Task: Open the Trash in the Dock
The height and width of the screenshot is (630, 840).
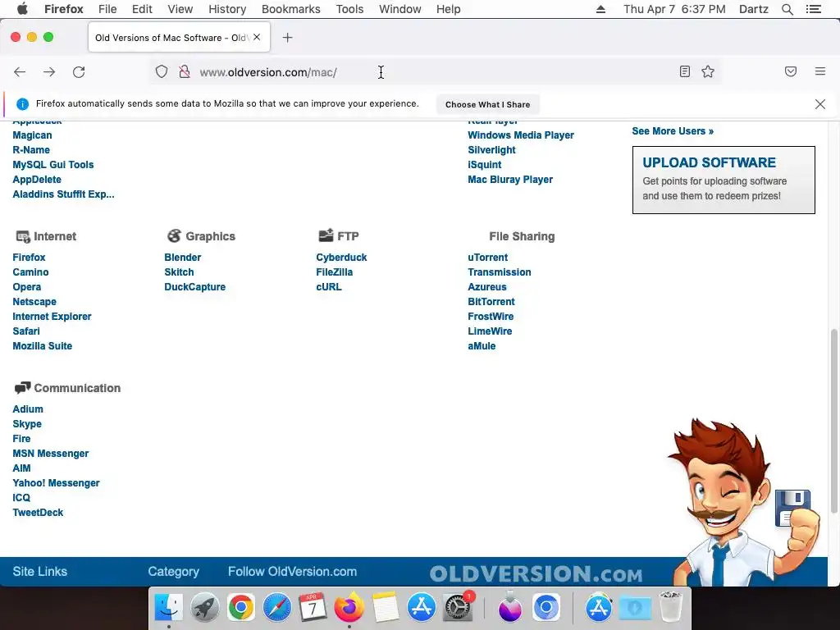Action: click(x=670, y=608)
